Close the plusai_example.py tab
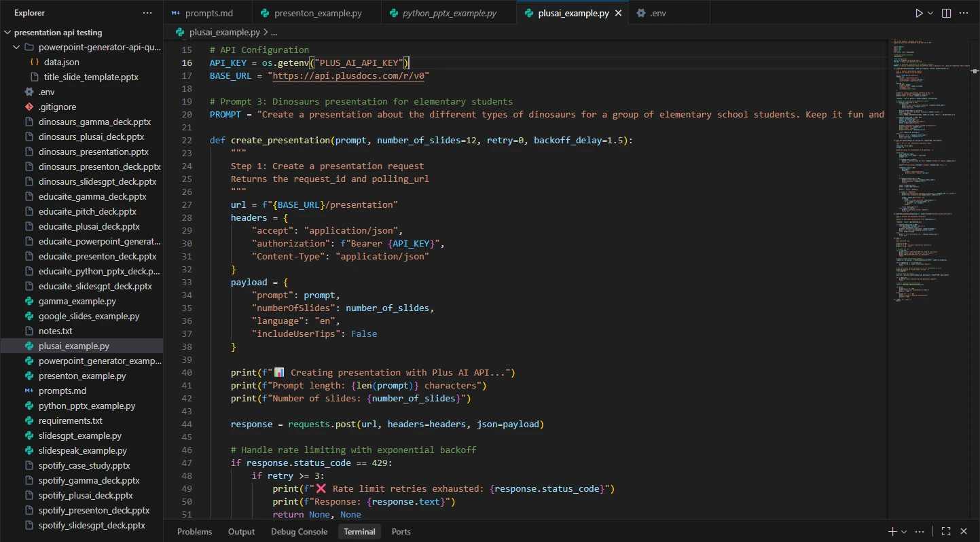980x542 pixels. [617, 14]
